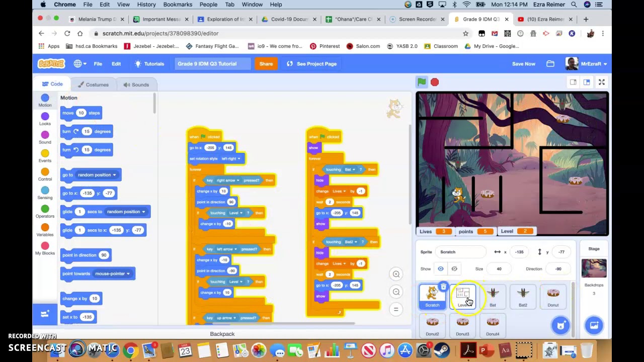Switch to the Costumes tab

93,84
